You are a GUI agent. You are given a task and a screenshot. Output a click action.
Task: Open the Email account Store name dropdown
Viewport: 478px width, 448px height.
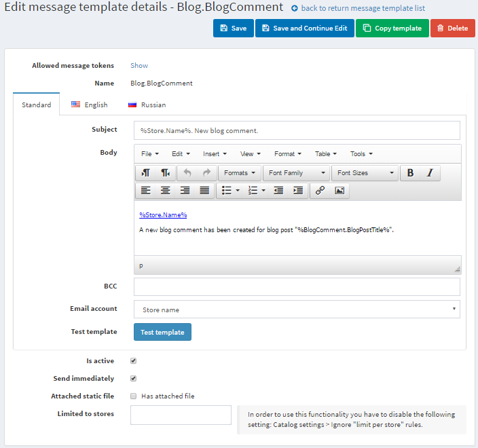tap(297, 310)
